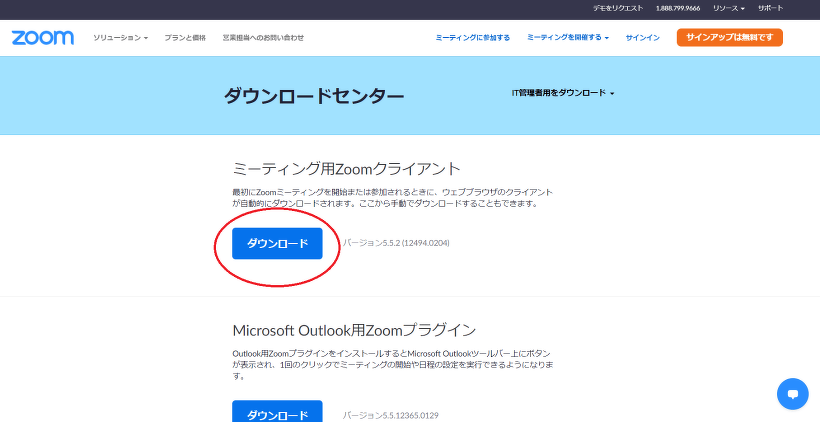820x422 pixels.
Task: Click the サインイン link
Action: (x=642, y=38)
